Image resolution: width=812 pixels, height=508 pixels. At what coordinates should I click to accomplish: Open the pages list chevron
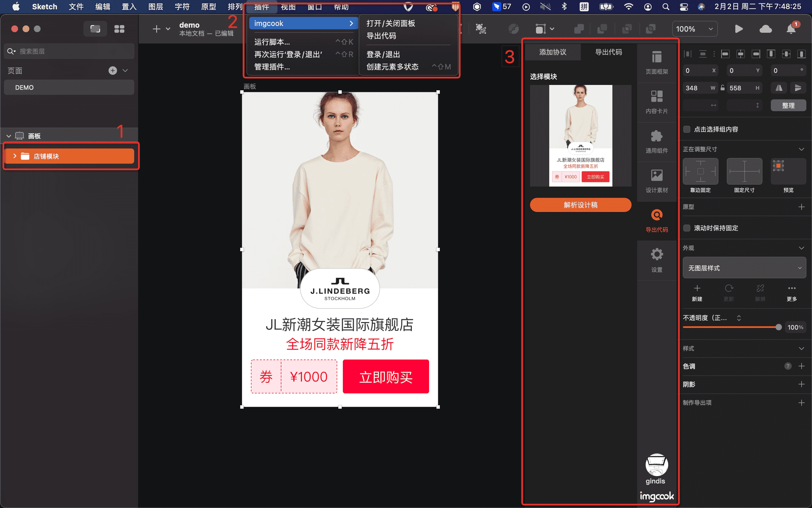tap(125, 71)
